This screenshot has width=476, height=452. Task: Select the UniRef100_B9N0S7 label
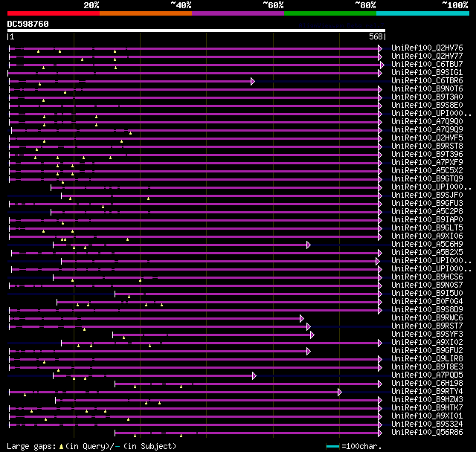[x=427, y=285]
